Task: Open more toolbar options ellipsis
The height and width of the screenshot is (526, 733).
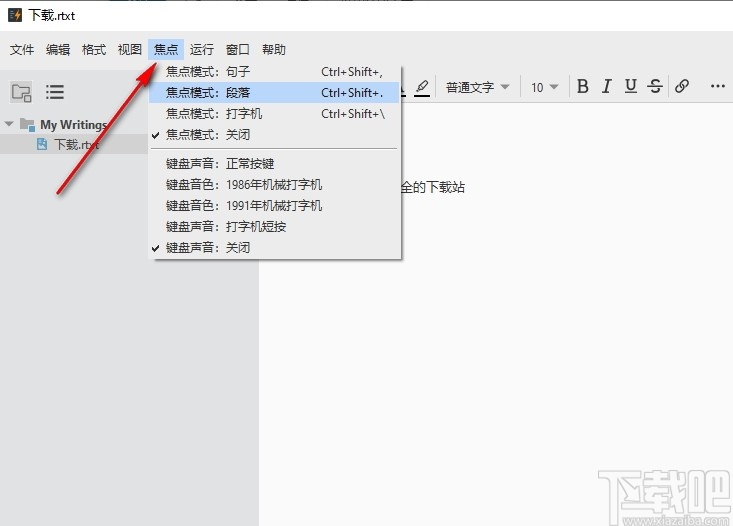Action: click(x=718, y=86)
